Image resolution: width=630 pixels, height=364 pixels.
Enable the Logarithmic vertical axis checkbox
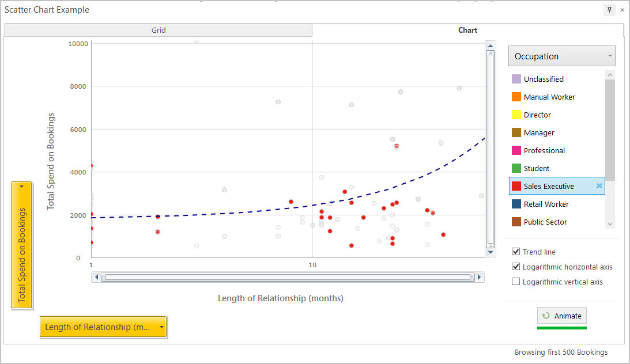tap(516, 281)
